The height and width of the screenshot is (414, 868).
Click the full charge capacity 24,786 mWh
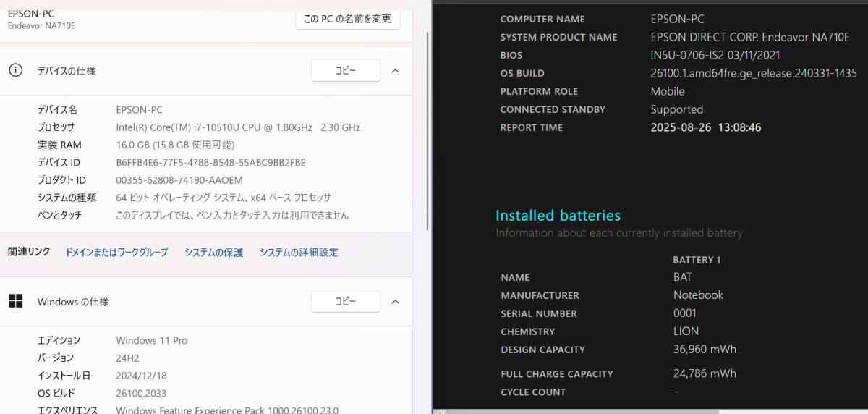[705, 373]
